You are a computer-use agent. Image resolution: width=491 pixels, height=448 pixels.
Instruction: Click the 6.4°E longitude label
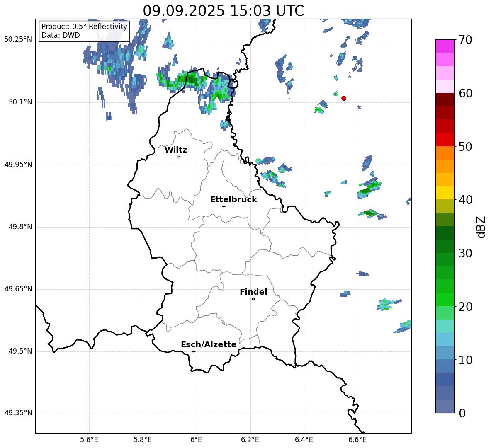click(x=304, y=440)
